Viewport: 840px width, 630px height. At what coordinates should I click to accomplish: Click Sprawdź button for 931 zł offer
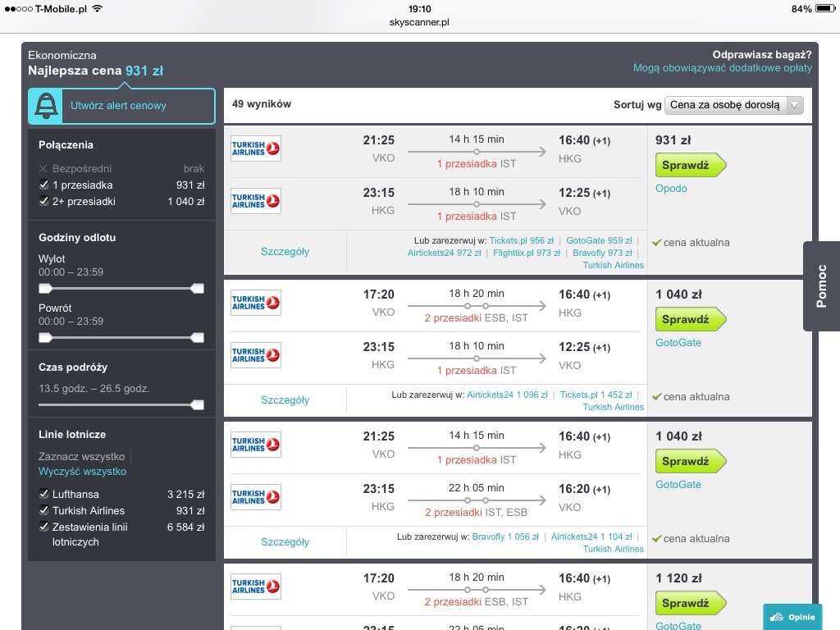691,165
